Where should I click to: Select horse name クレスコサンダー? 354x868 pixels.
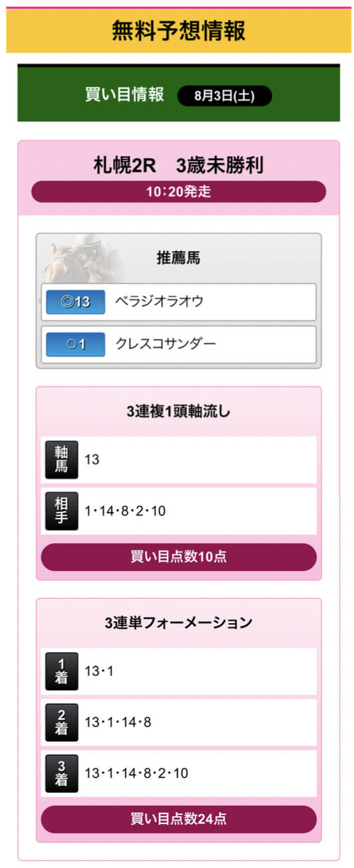(166, 344)
